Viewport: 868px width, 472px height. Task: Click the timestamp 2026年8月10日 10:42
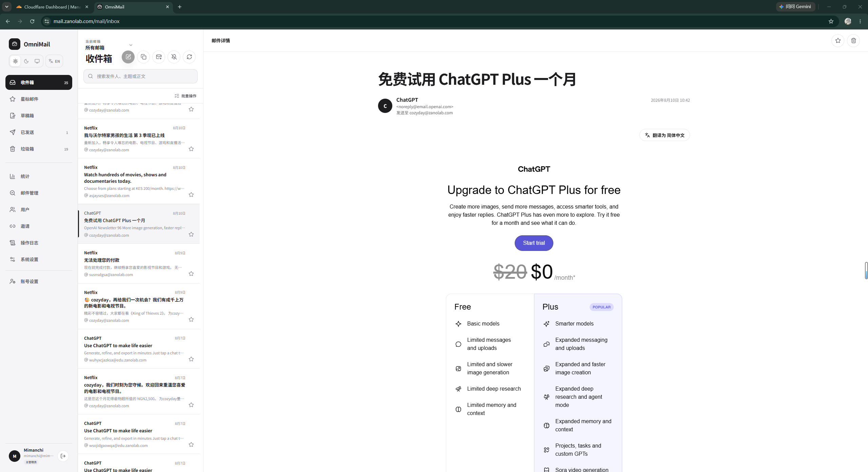[x=670, y=100]
